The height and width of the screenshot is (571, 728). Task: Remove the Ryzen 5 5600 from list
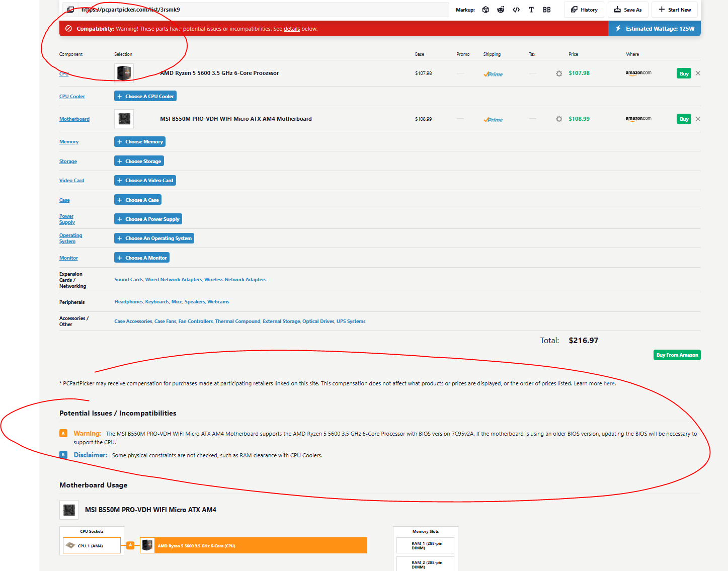698,73
